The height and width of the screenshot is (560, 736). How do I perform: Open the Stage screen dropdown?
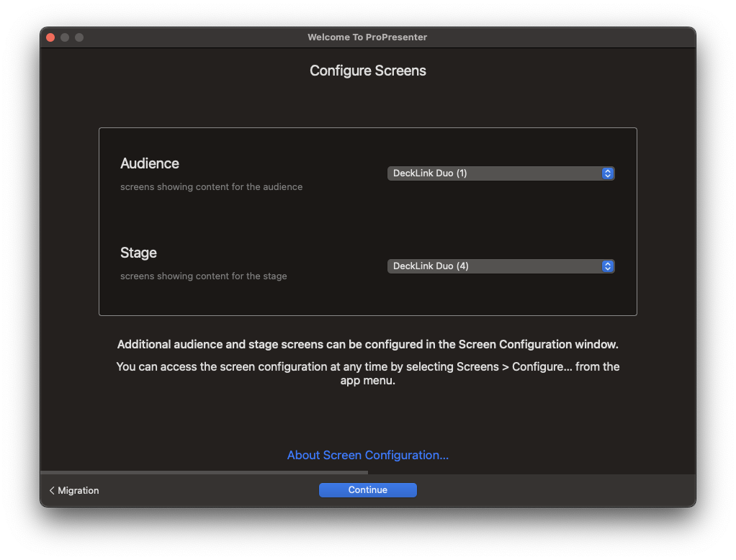pos(501,266)
